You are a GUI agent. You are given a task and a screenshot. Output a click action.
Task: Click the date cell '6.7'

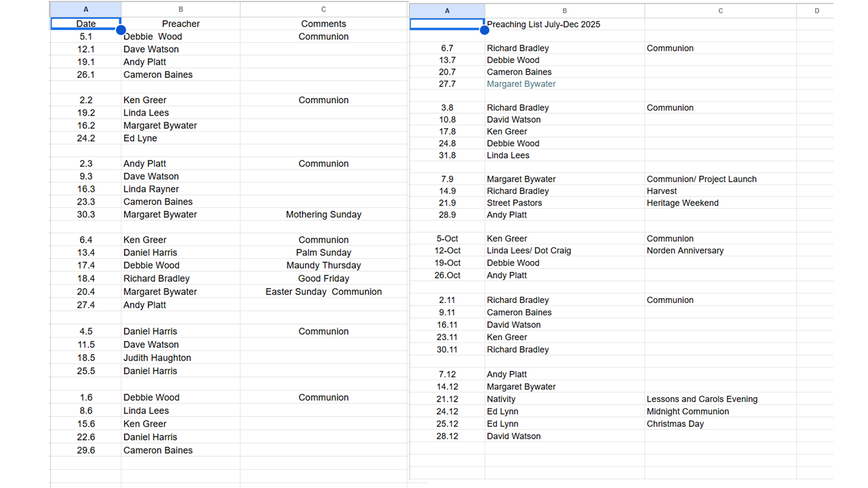[x=447, y=48]
